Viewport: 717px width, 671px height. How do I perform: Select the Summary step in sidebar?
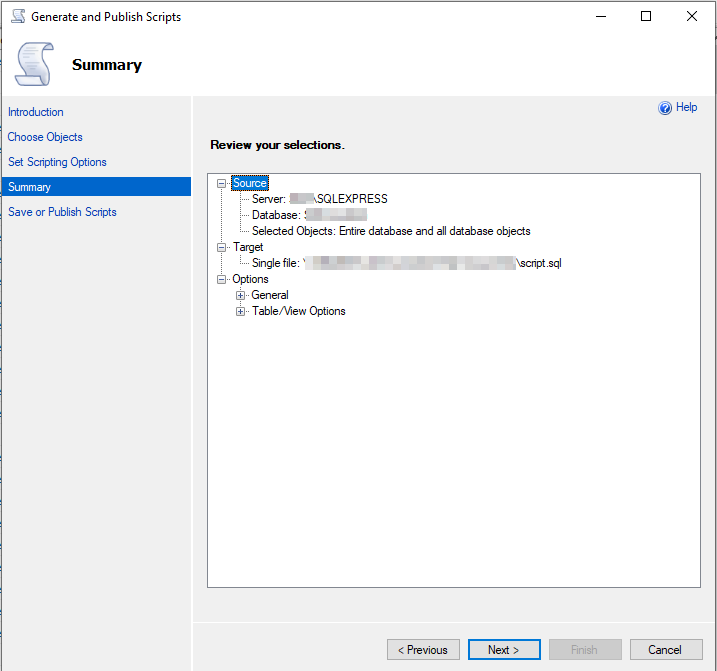(x=29, y=187)
